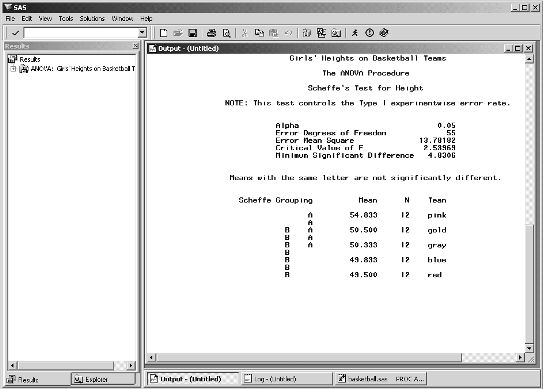
Task: Click the mean value 50.333
Action: tap(363, 245)
